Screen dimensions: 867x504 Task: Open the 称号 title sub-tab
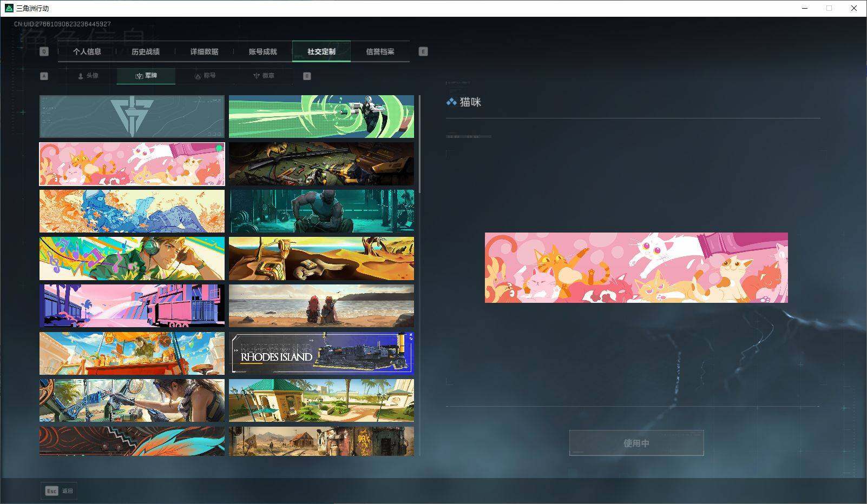pyautogui.click(x=205, y=76)
